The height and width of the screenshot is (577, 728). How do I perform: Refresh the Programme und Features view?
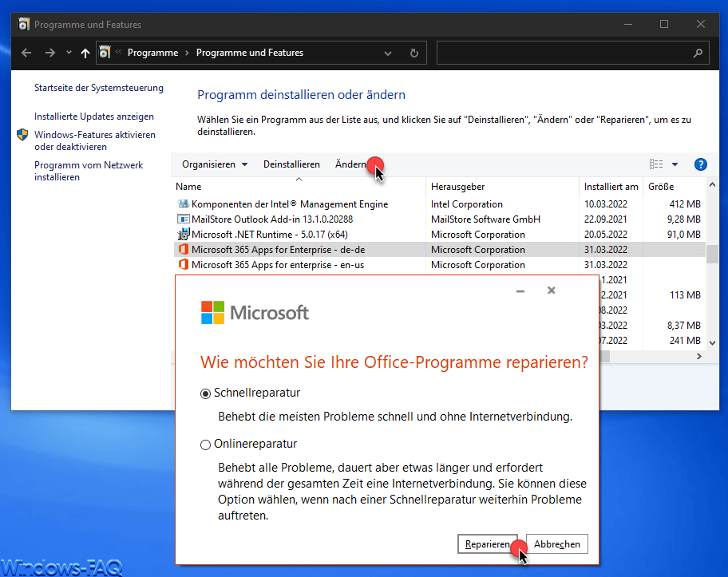tap(414, 53)
